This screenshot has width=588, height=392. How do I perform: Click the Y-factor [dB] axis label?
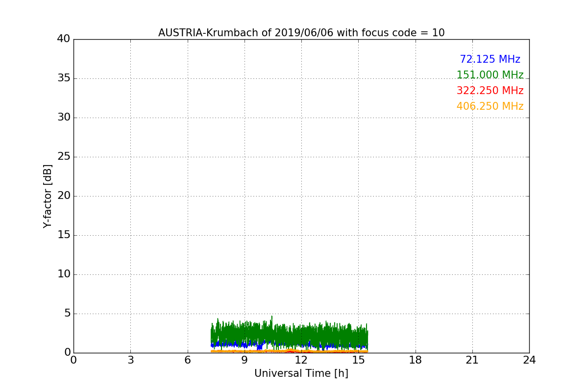tap(48, 196)
